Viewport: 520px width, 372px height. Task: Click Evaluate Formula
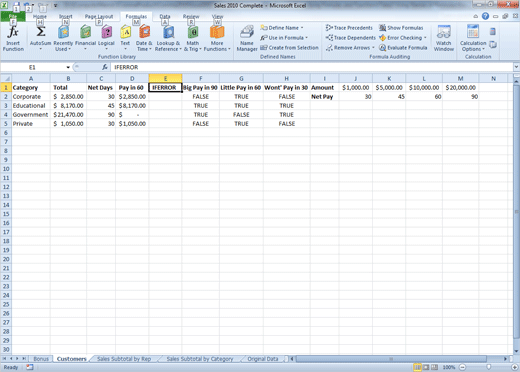click(403, 48)
